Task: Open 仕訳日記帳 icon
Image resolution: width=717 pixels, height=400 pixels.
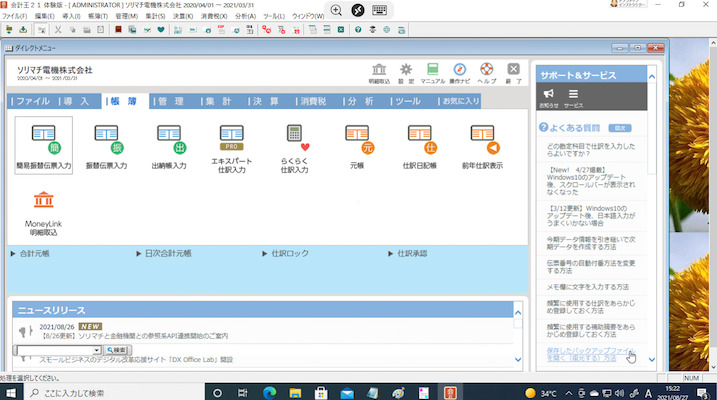Action: (x=420, y=145)
